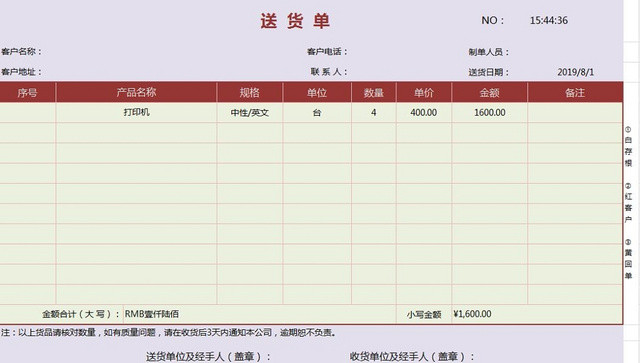Click the 产品名称 column header

tap(136, 92)
